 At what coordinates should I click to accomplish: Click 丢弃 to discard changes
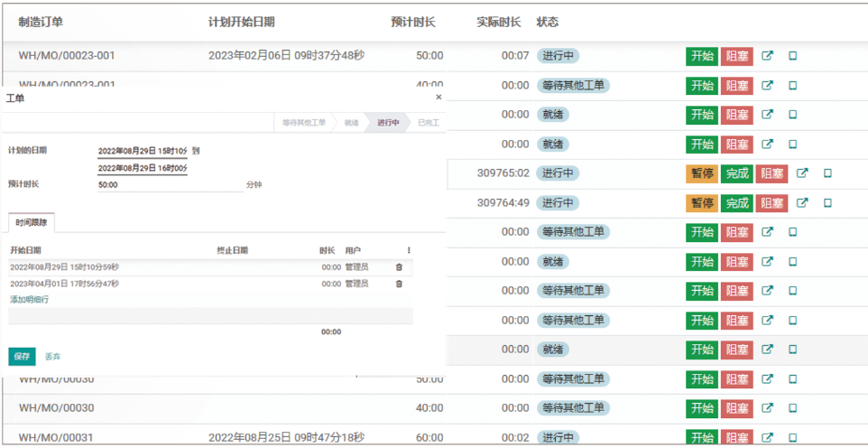(52, 357)
